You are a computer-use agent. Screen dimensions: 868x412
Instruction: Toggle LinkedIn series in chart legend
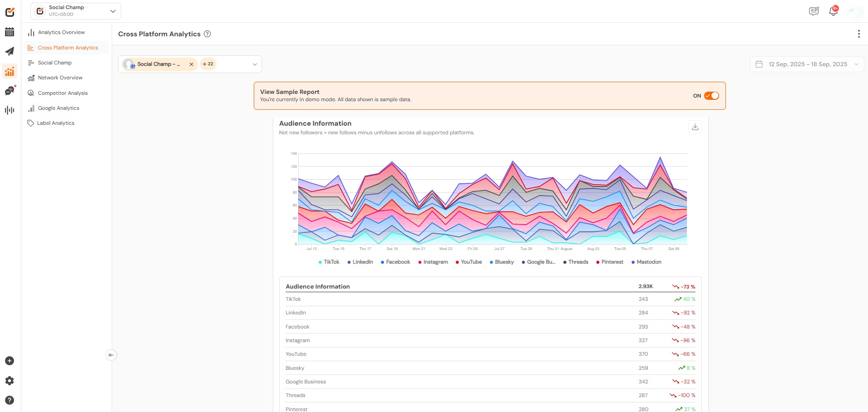point(360,262)
